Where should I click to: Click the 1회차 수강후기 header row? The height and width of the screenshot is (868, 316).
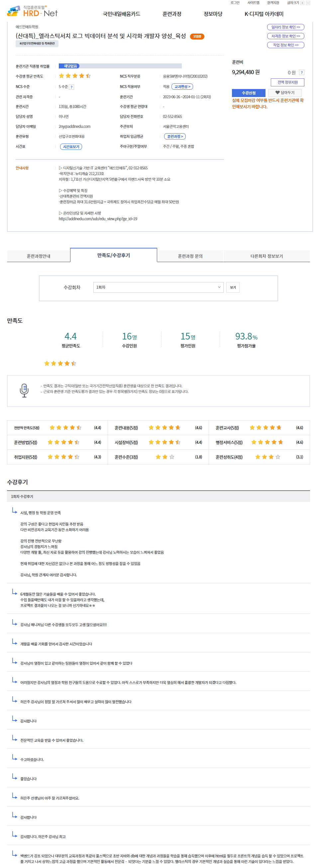coord(158,497)
